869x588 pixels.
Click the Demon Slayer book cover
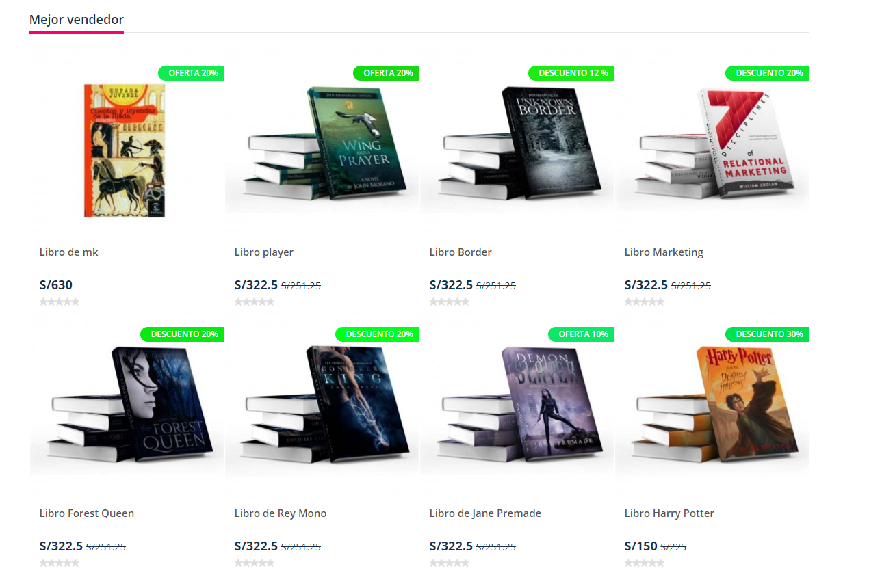coord(517,403)
